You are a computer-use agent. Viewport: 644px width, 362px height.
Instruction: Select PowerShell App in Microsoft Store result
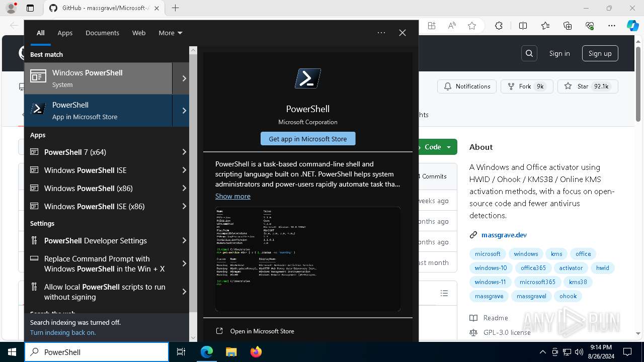[x=98, y=111]
